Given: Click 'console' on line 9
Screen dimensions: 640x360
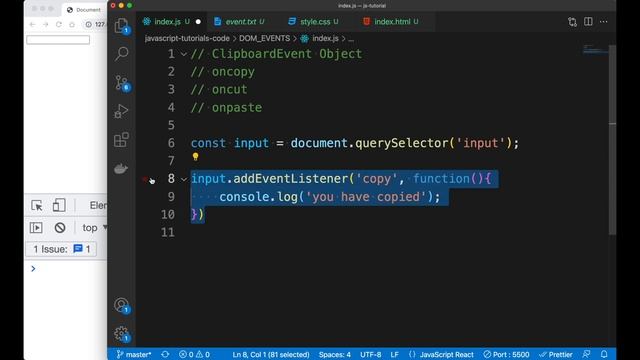Looking at the screenshot, I should (244, 197).
